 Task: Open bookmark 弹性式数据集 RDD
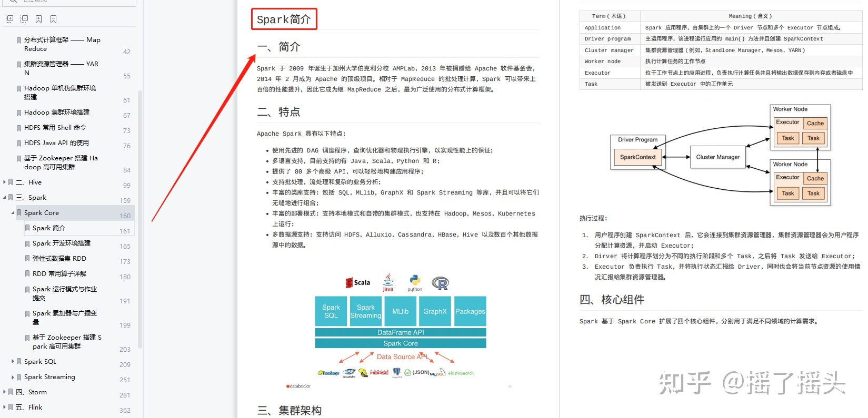59,258
